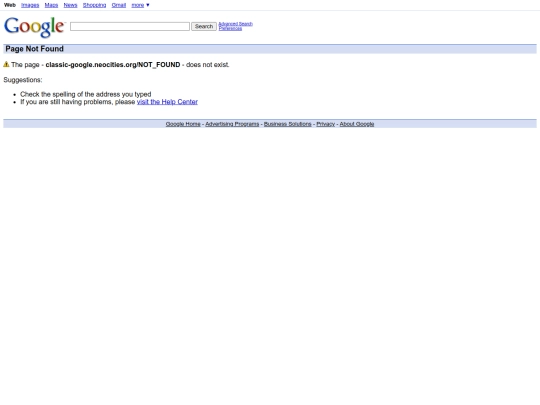Go to Shopping in top navigation
The height and width of the screenshot is (405, 540).
[x=94, y=5]
